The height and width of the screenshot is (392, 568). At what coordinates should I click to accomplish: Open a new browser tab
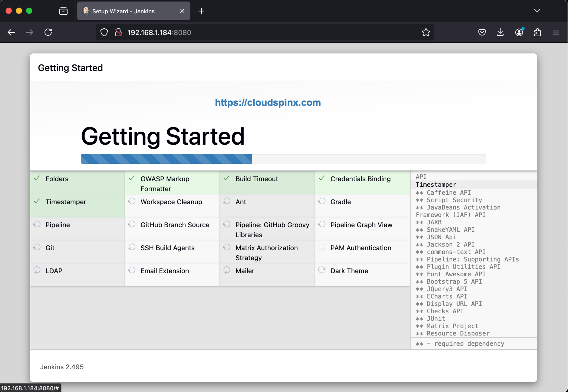201,11
